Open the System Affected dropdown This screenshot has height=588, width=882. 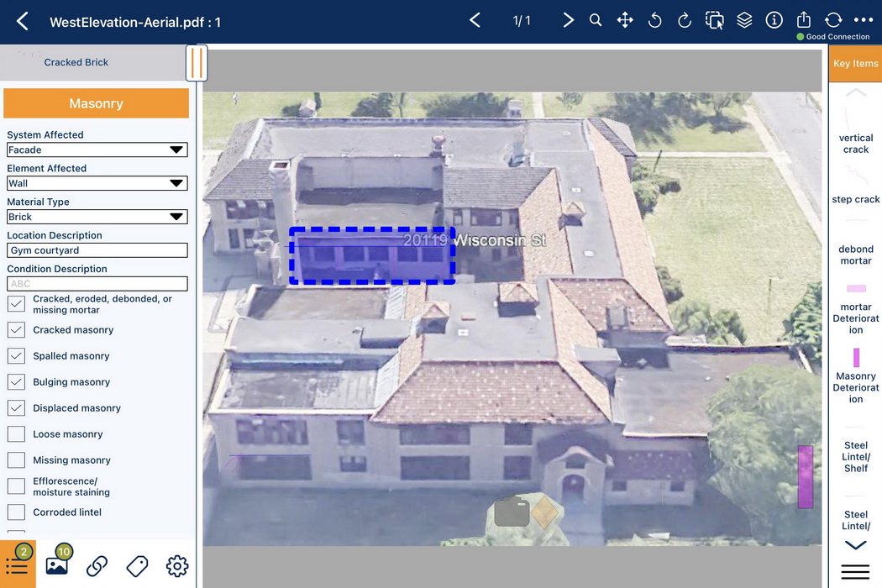(x=177, y=149)
